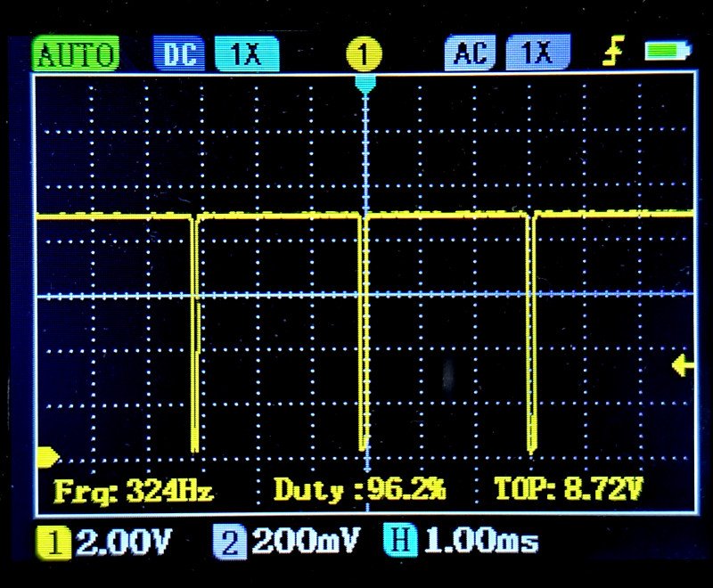Click the yellow channel 1 ground marker
The height and width of the screenshot is (588, 713).
[46, 457]
